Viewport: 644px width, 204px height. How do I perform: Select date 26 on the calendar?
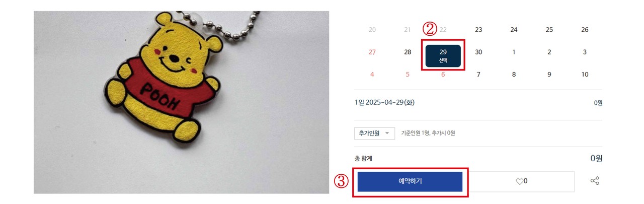585,30
